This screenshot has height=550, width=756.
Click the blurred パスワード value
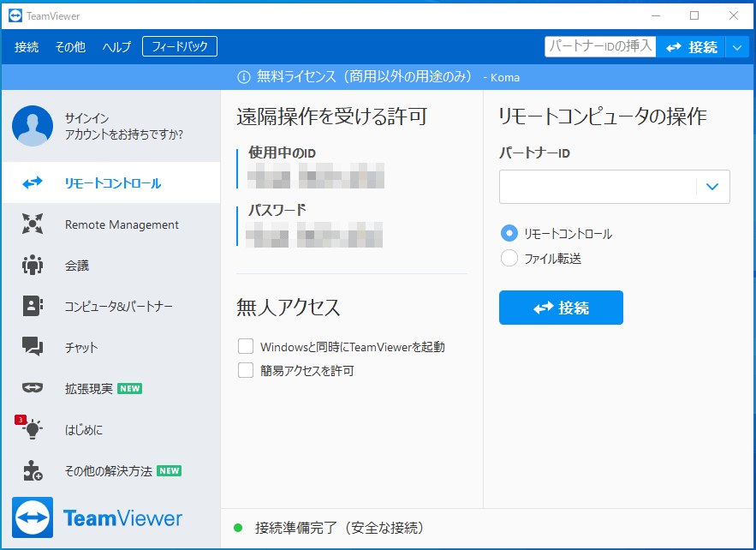(x=314, y=235)
